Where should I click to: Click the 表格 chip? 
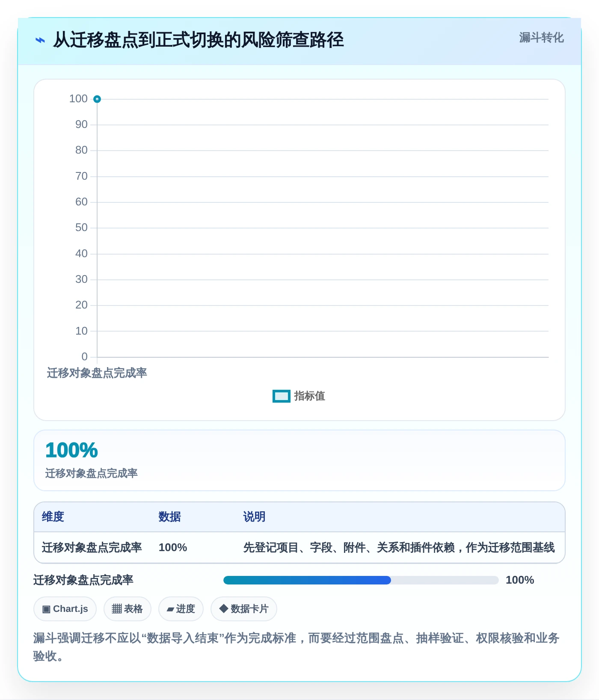coord(128,609)
